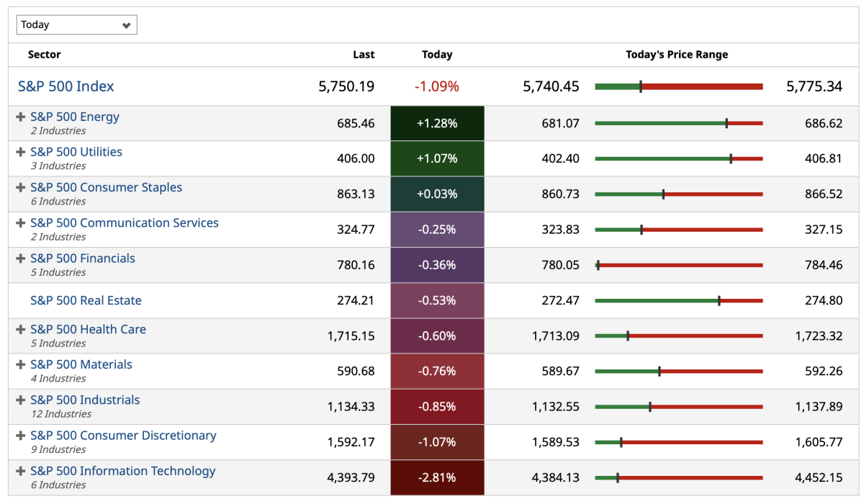Open the Today time period dropdown
Screen dimensions: 864x504
coord(76,25)
